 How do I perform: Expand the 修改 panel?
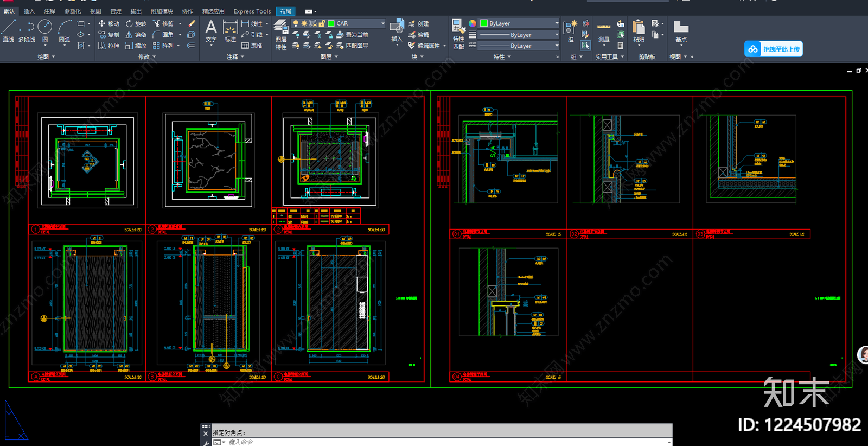point(147,56)
